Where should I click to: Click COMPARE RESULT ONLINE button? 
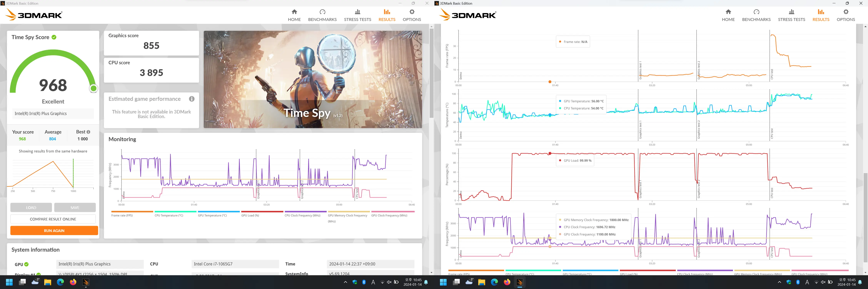tap(53, 219)
